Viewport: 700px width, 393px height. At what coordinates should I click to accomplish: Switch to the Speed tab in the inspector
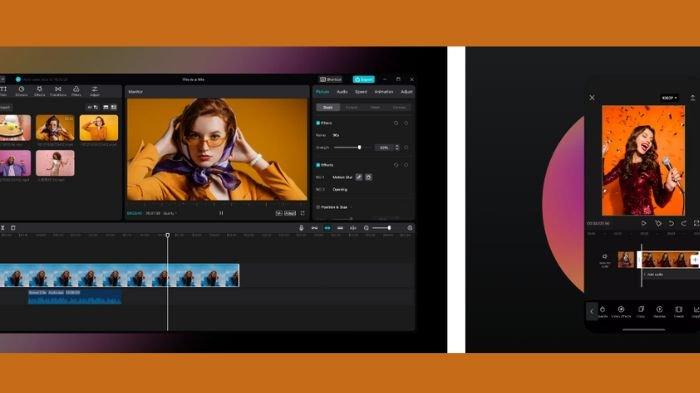(x=361, y=92)
